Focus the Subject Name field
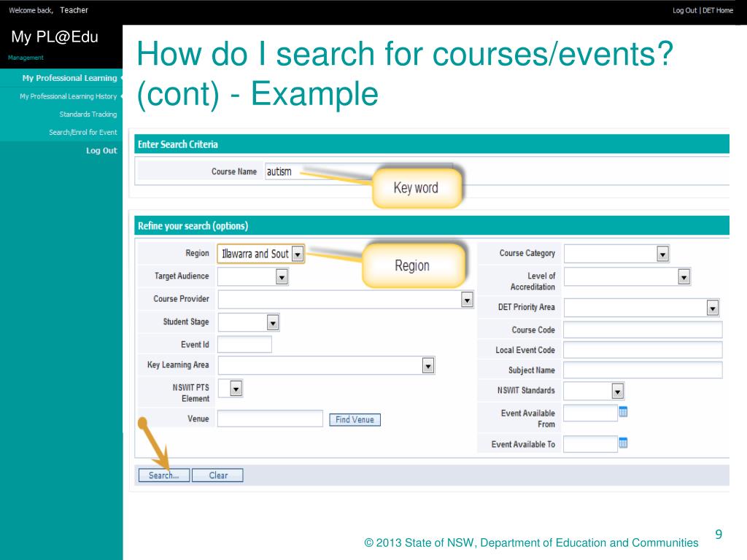This screenshot has width=747, height=560. tap(643, 370)
